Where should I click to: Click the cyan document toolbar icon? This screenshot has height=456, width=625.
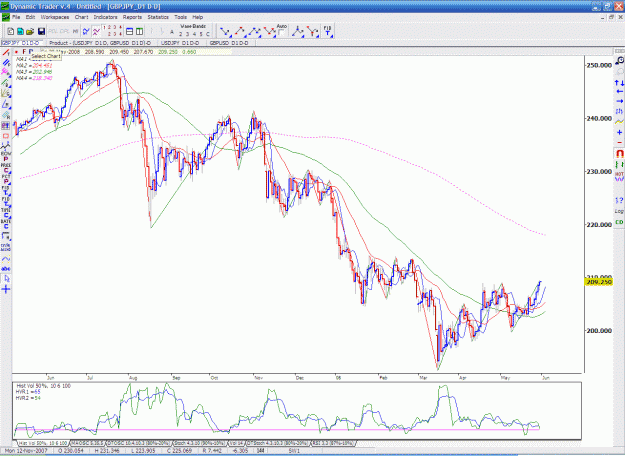(x=20, y=31)
